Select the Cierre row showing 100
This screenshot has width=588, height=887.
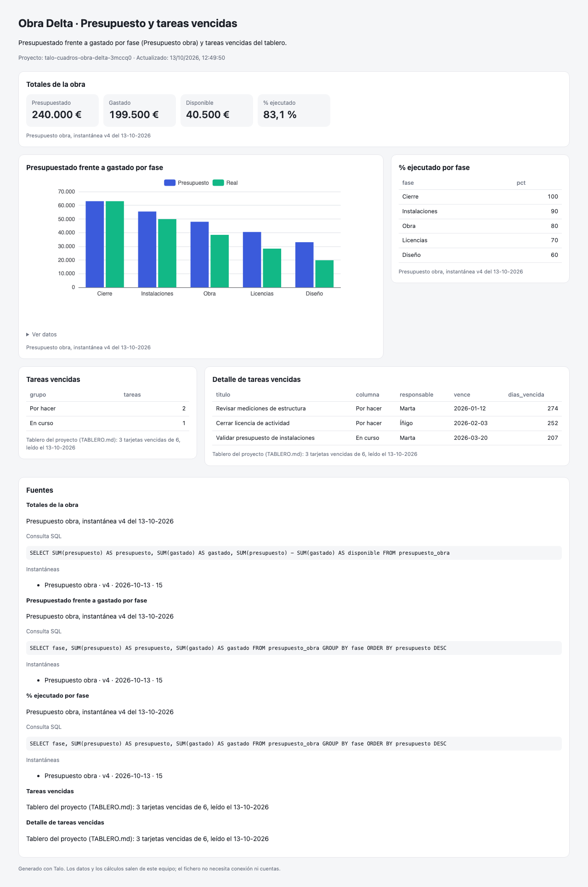point(480,197)
